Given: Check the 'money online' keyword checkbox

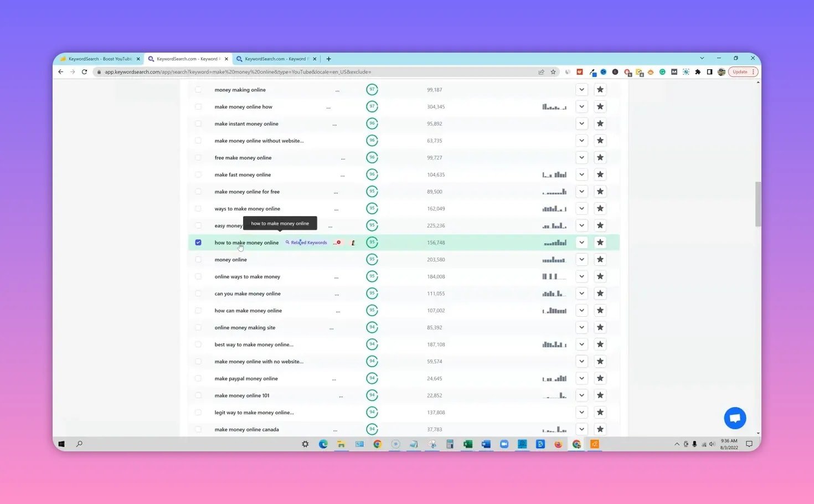Looking at the screenshot, I should (x=198, y=259).
